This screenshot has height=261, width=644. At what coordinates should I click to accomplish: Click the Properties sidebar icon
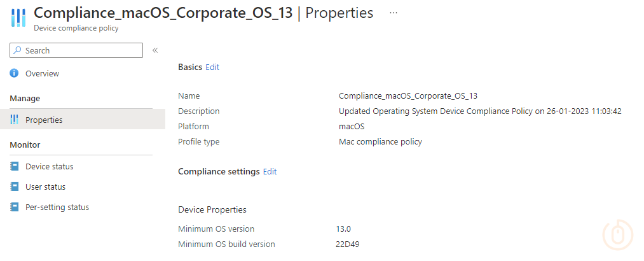point(15,120)
